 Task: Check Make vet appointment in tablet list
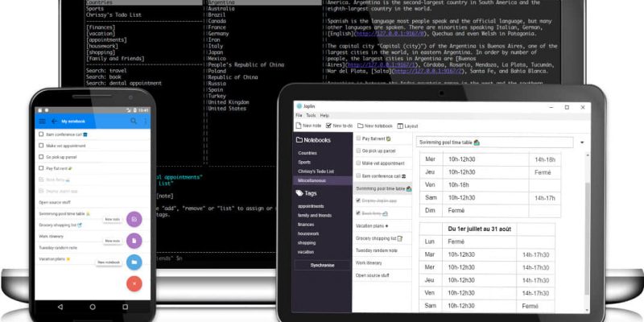click(x=358, y=163)
